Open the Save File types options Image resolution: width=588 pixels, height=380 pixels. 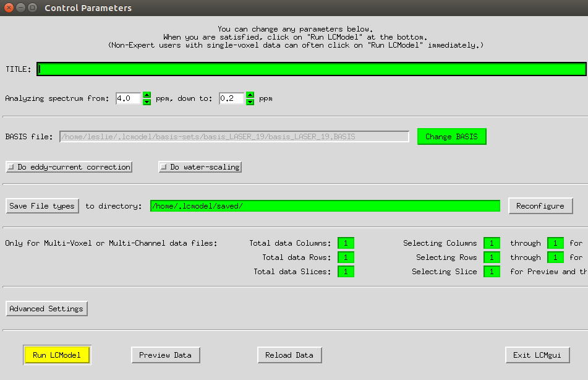tap(42, 206)
